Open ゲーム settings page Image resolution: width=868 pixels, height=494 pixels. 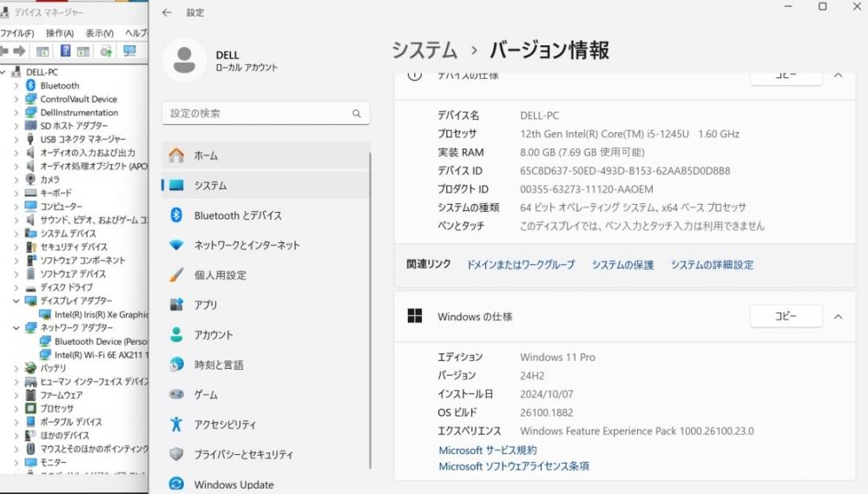pos(266,395)
